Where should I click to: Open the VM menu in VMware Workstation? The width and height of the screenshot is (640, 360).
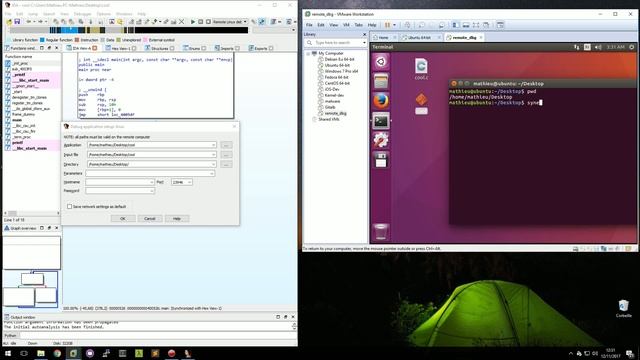point(346,25)
